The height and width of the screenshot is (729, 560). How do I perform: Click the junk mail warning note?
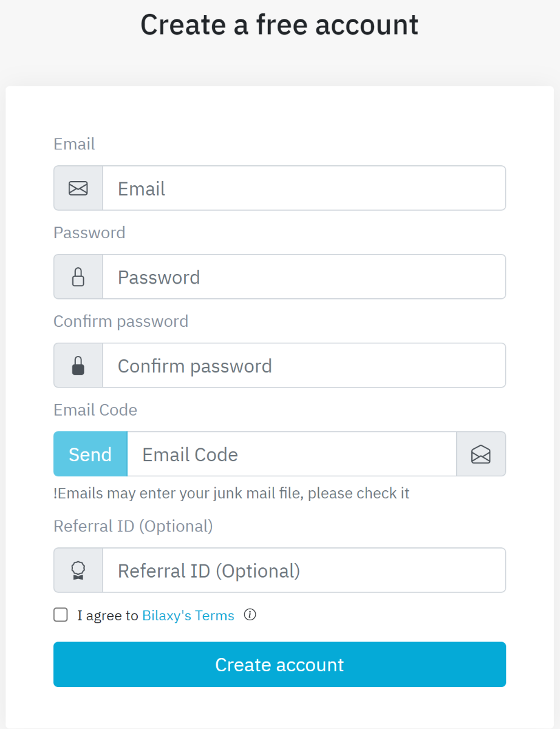point(231,493)
